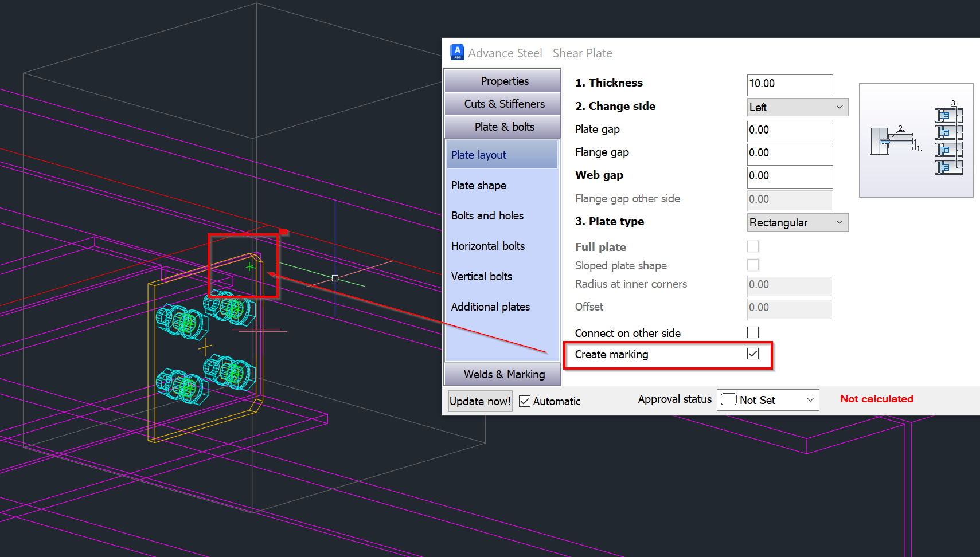Select the "Additional plates" page
The width and height of the screenshot is (980, 557).
pos(490,307)
